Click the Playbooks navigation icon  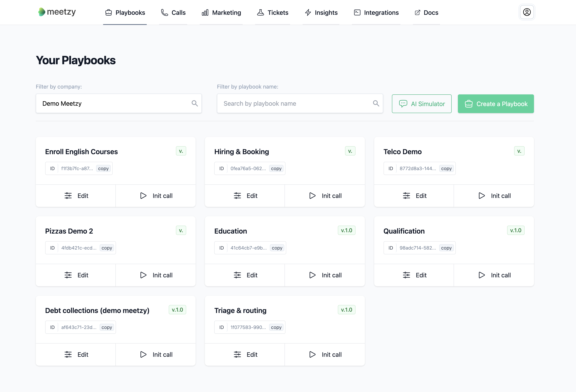[108, 12]
